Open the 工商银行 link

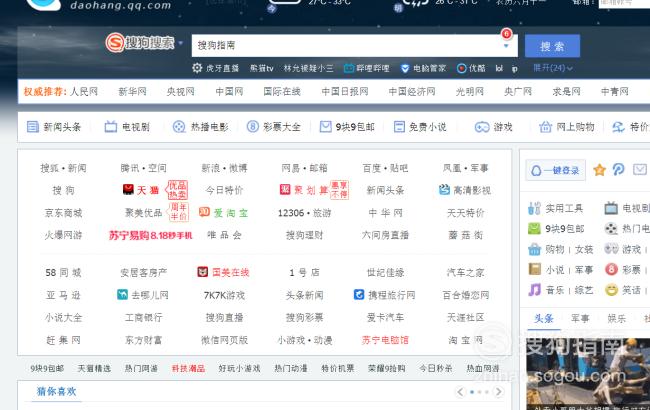[x=143, y=318]
